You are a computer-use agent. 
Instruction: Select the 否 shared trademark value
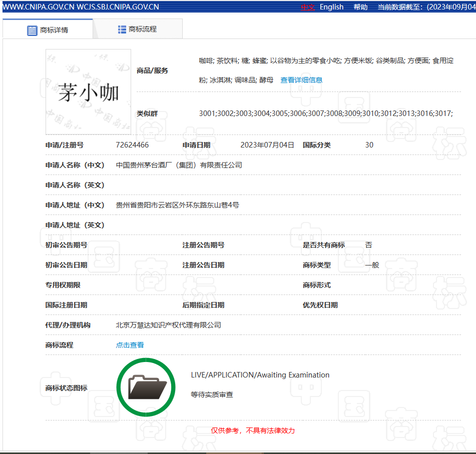[x=368, y=245]
